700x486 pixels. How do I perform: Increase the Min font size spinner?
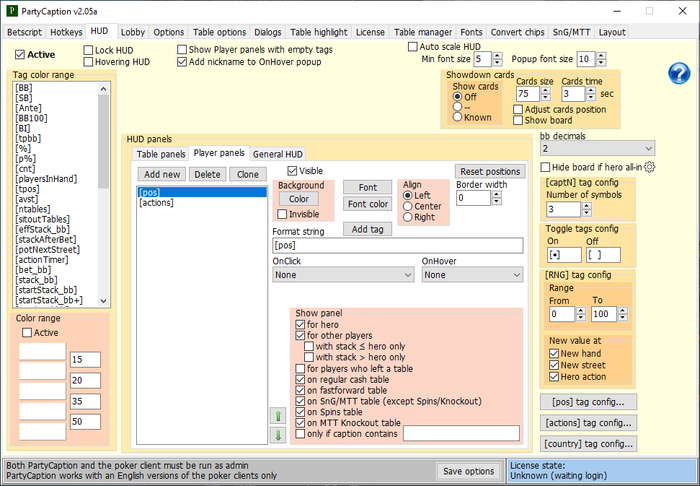pos(498,56)
